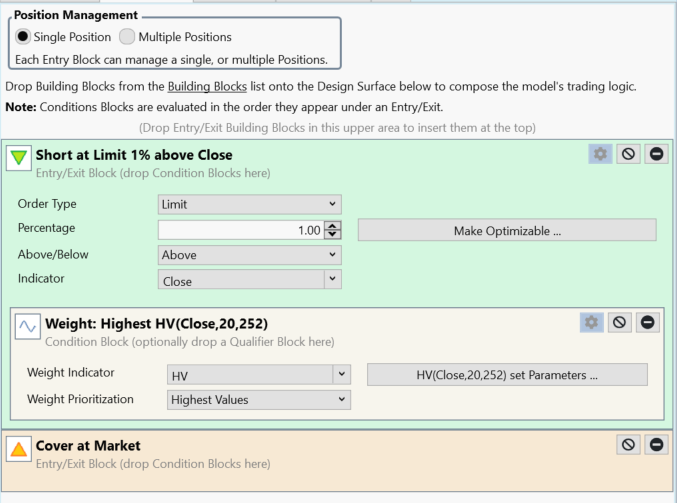Select the Single Position radio button
This screenshot has height=503, width=677.
click(23, 37)
